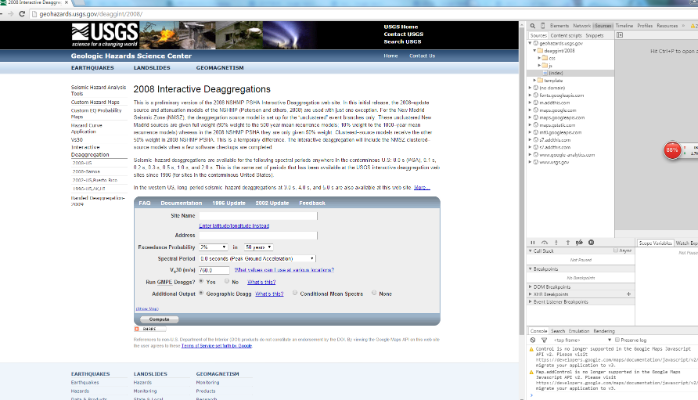Click the step over function call icon

[x=544, y=242]
